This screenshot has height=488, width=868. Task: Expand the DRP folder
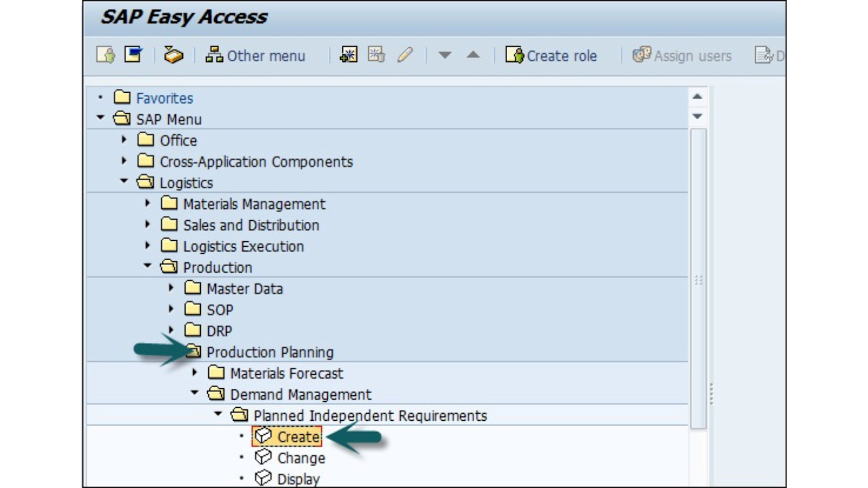tap(171, 330)
